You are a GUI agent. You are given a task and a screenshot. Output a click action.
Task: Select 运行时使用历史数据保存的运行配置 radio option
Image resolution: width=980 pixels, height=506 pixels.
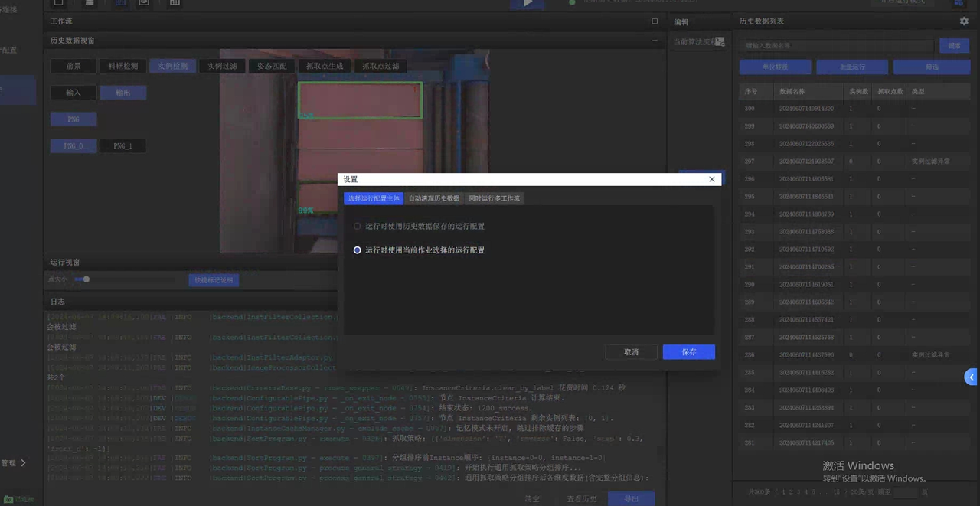[357, 227]
